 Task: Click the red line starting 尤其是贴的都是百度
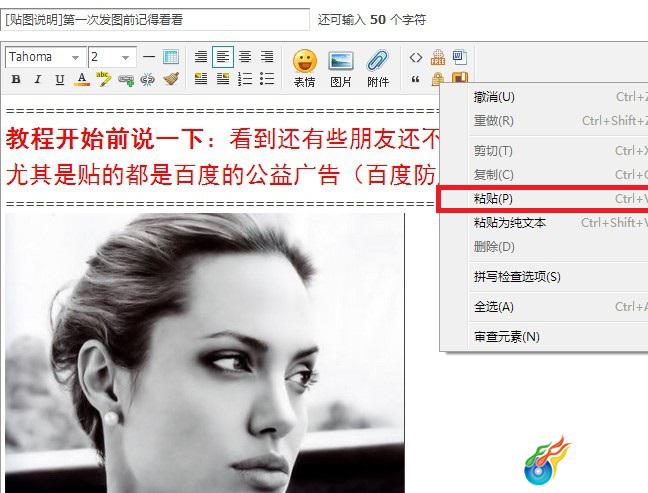coord(222,175)
